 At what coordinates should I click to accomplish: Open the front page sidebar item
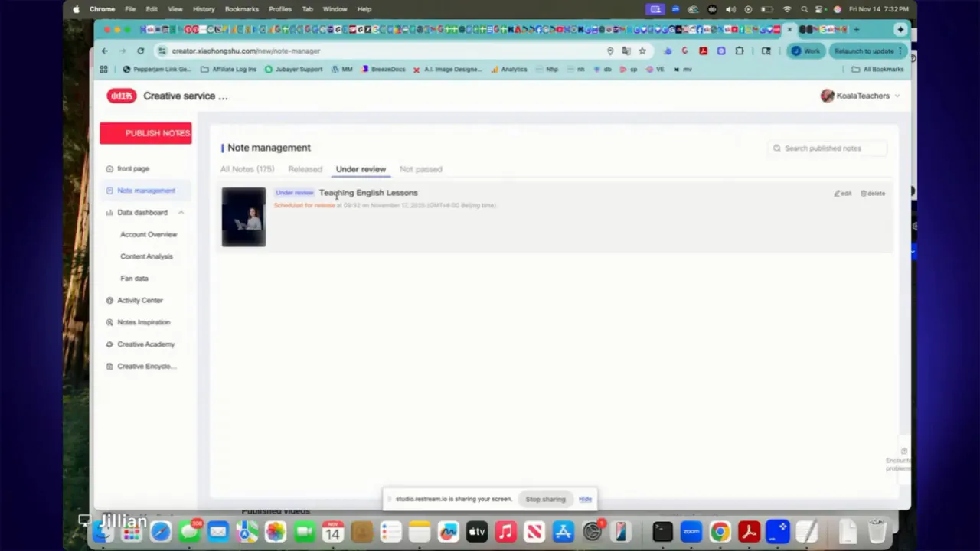133,168
